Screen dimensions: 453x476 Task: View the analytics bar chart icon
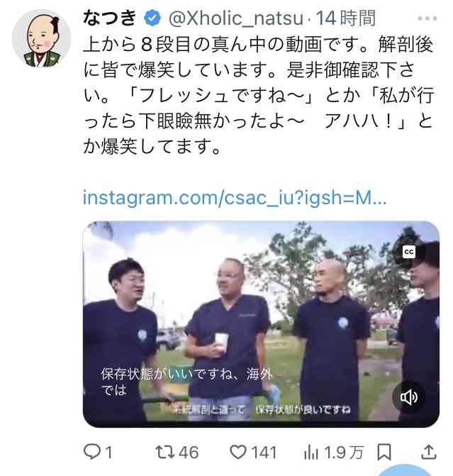click(311, 453)
